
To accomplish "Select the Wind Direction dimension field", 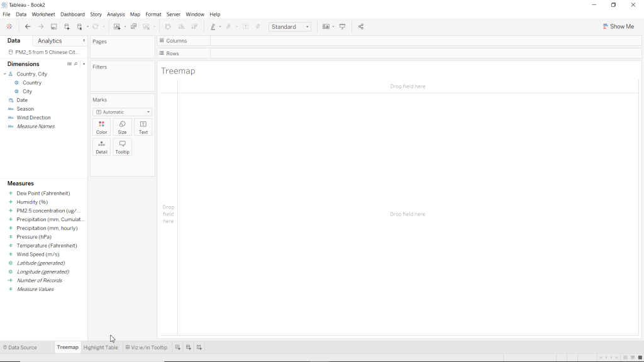I will pos(33,118).
